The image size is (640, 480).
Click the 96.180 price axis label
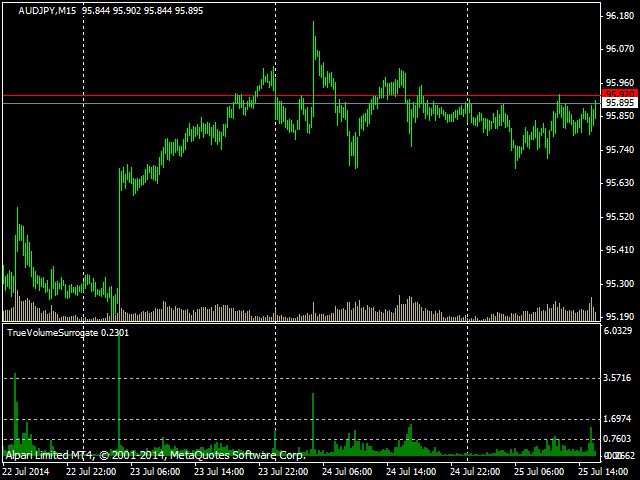point(621,17)
